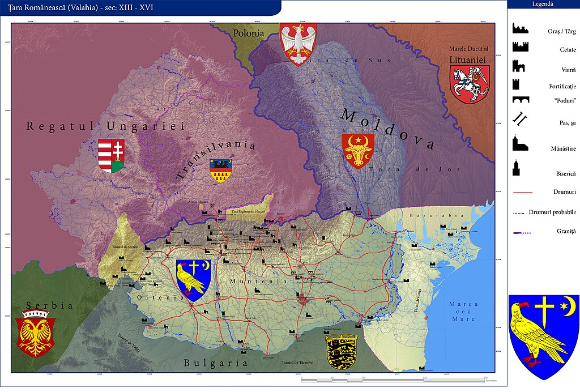Click the Lithuanian knight coat of arms
580x392 pixels.
470,84
